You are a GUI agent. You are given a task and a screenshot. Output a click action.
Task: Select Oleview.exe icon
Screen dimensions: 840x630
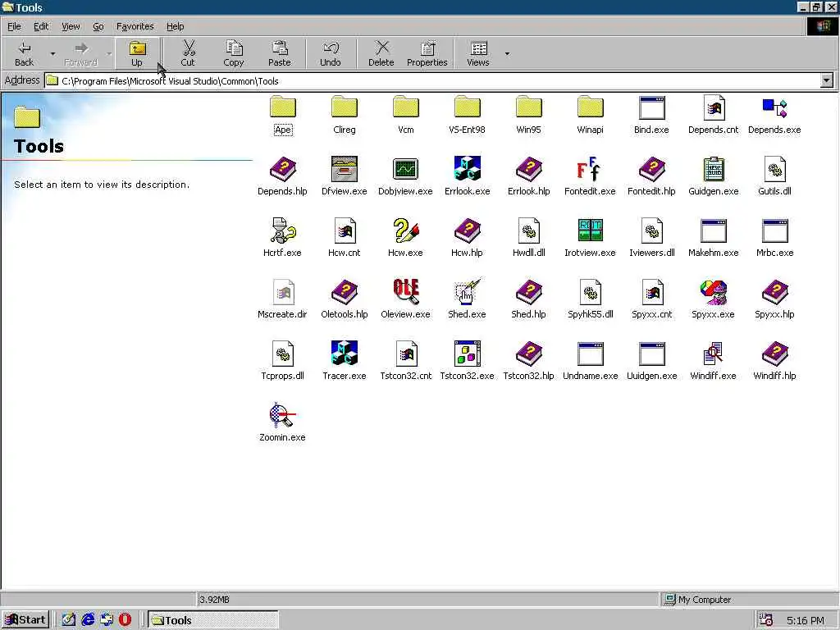tap(405, 292)
